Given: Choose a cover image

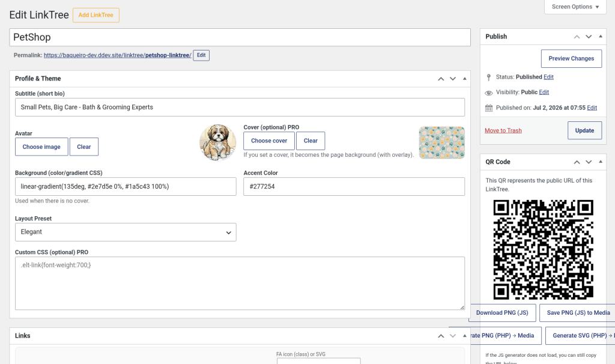Looking at the screenshot, I should [269, 141].
